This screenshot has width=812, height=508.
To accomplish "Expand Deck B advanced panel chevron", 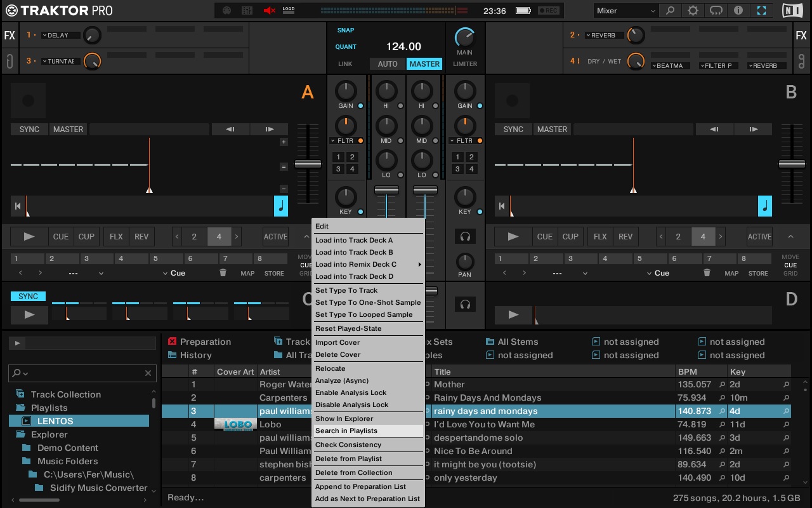I will tap(790, 237).
